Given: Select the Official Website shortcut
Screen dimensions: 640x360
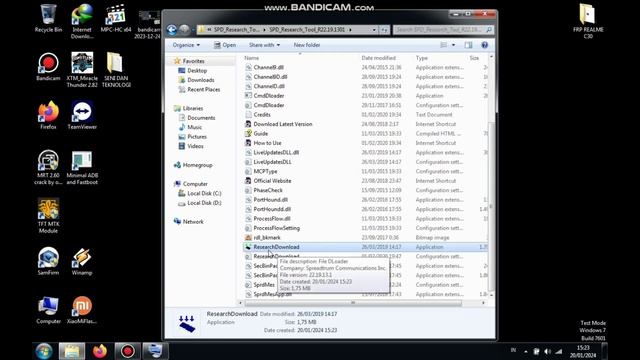Looking at the screenshot, I should (x=272, y=181).
